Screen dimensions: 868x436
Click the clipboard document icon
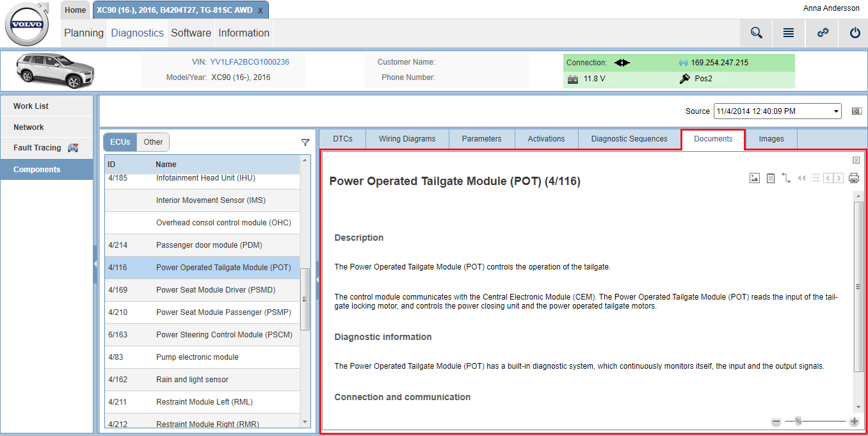pos(771,178)
